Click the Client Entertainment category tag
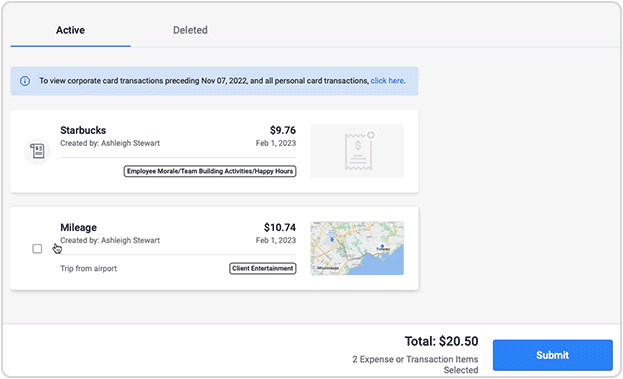Viewport: 623px width, 379px height. [263, 269]
